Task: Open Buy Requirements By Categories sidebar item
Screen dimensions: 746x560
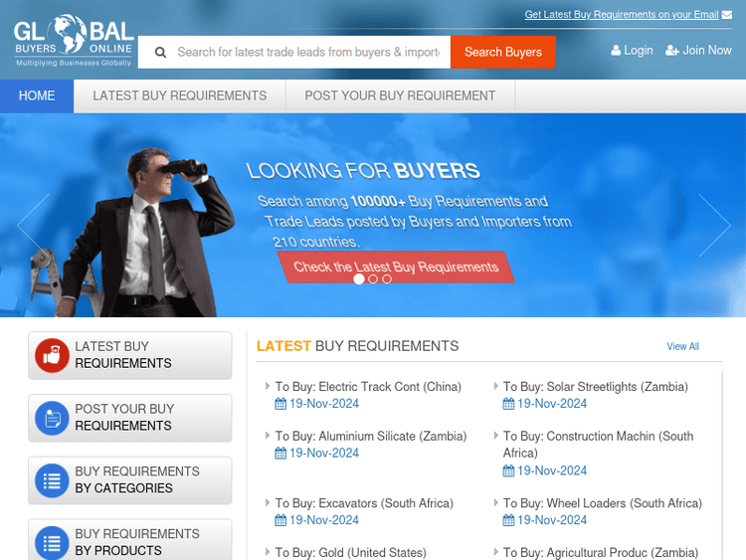Action: pos(130,480)
